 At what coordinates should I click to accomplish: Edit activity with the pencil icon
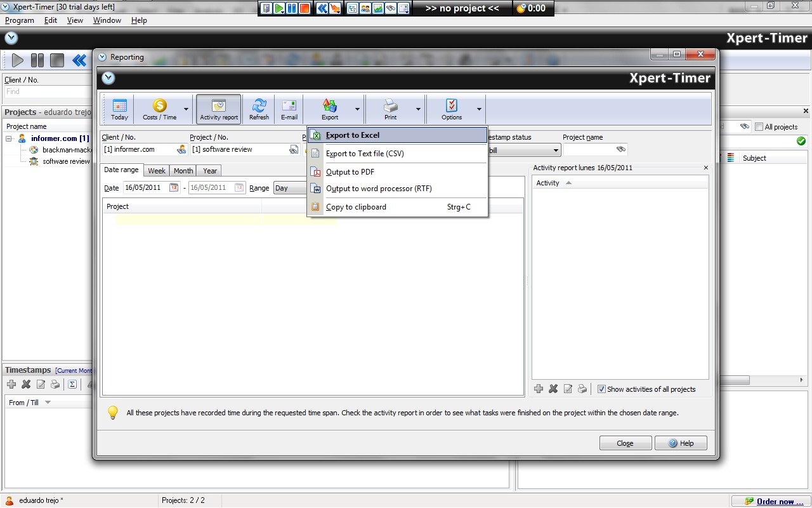tap(568, 389)
